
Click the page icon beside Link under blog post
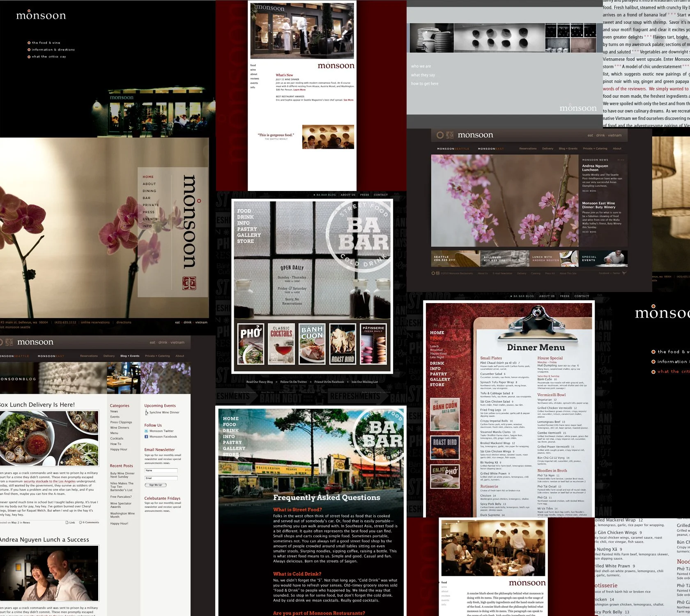(67, 522)
